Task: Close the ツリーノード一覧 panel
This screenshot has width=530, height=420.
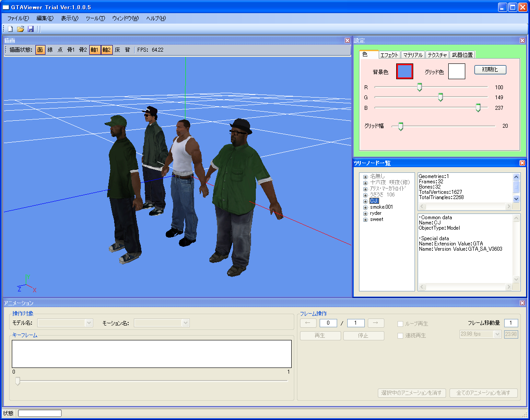Action: (522, 163)
